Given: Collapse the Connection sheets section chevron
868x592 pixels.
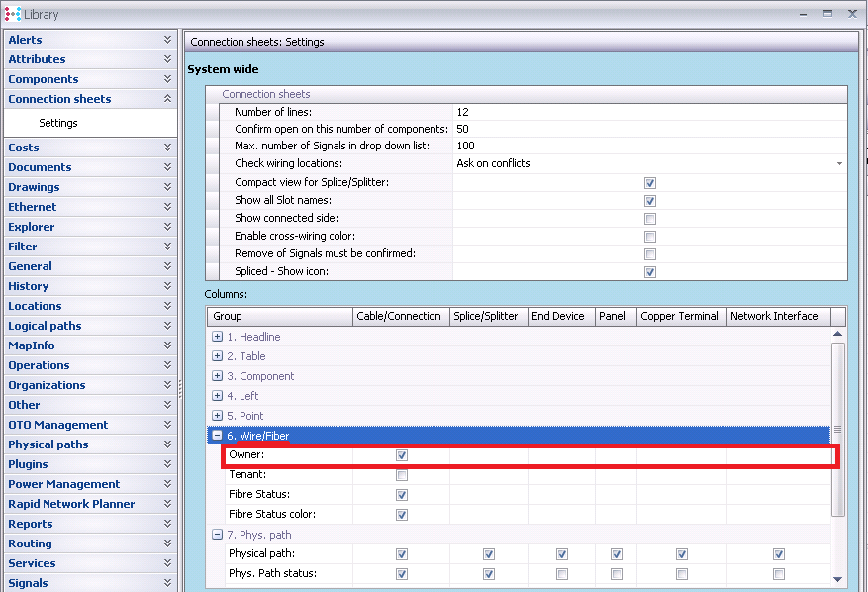Looking at the screenshot, I should (x=167, y=99).
